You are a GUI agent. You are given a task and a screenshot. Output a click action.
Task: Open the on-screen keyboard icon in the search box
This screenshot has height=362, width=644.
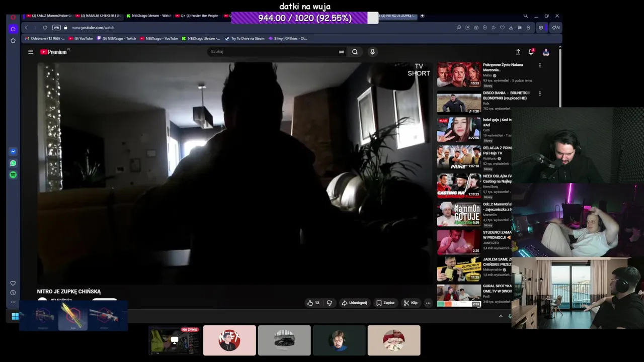[341, 52]
